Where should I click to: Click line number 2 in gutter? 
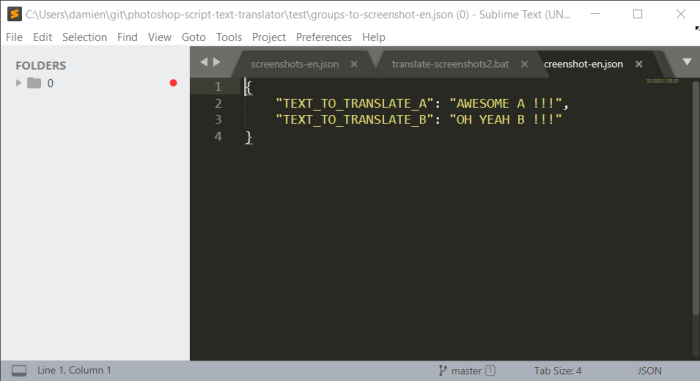click(218, 104)
